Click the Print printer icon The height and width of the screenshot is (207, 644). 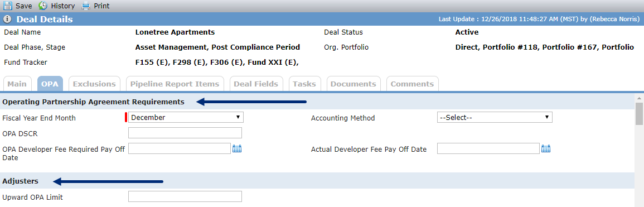coord(85,6)
